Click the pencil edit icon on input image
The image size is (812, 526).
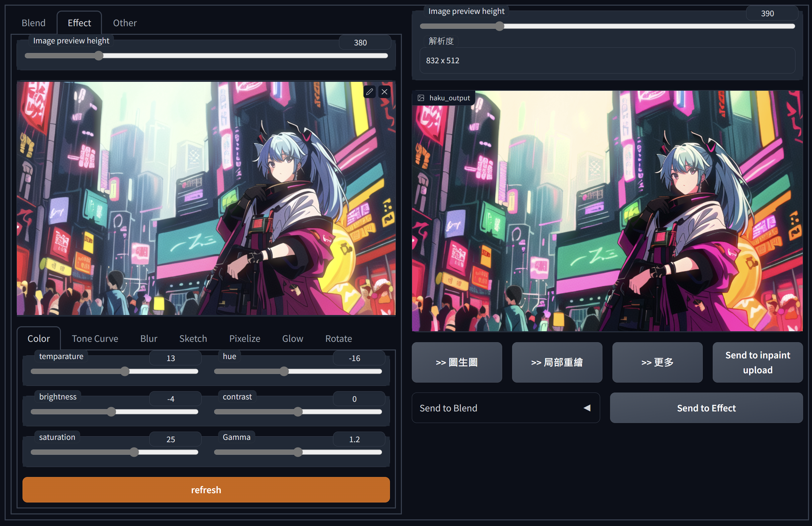369,91
